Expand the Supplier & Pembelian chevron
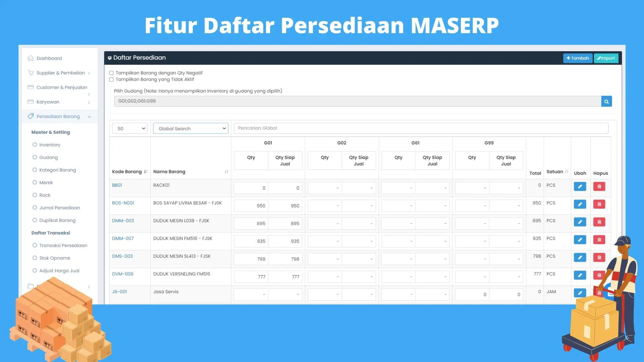This screenshot has width=644, height=362. [x=89, y=73]
